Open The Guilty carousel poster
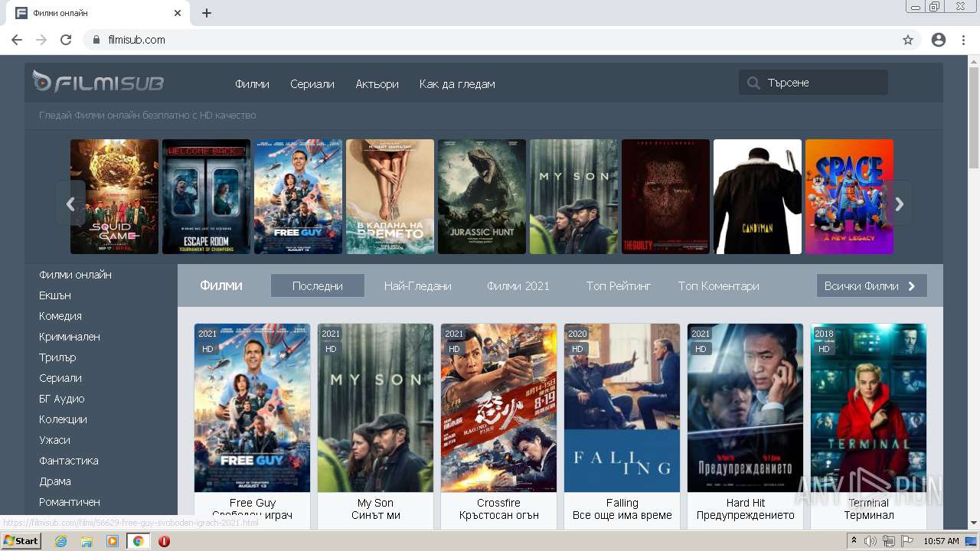Screen dimensions: 980x551 pyautogui.click(x=666, y=197)
